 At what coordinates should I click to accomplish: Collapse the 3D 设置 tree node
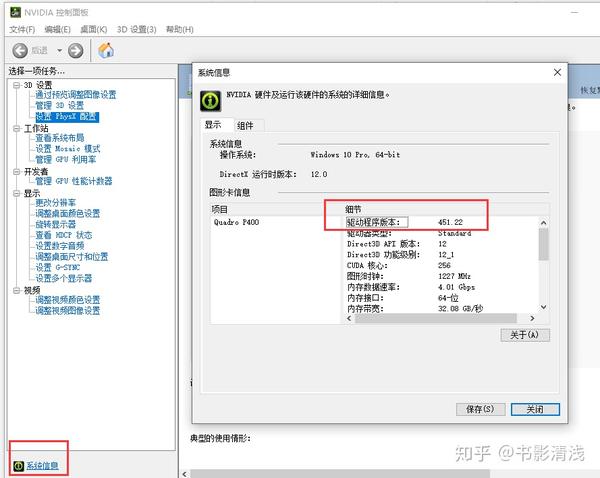pyautogui.click(x=16, y=85)
